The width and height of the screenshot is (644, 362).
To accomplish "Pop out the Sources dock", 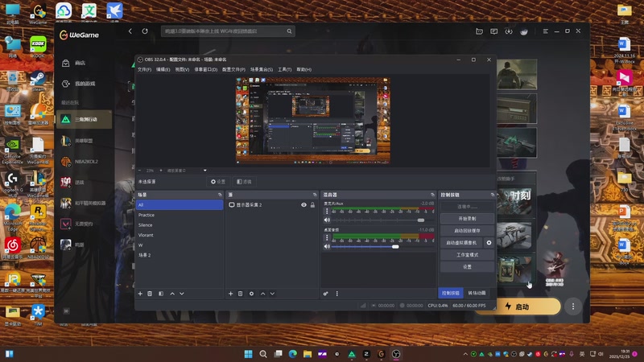I will pyautogui.click(x=315, y=195).
